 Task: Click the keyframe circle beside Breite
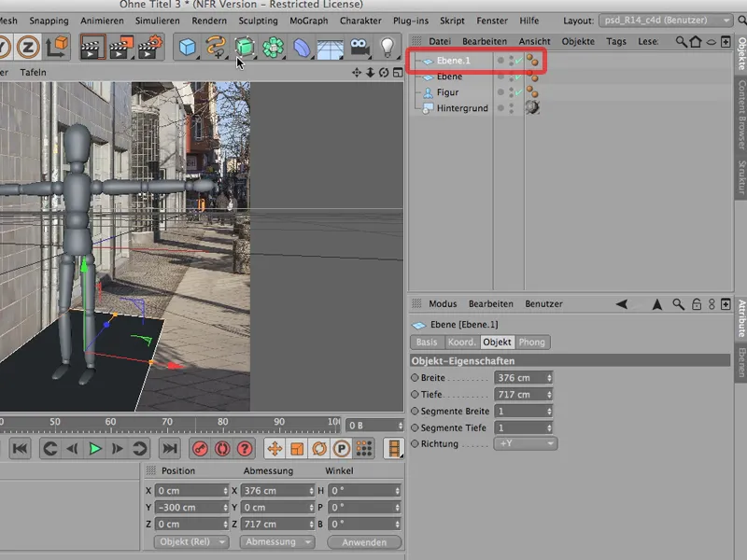415,378
